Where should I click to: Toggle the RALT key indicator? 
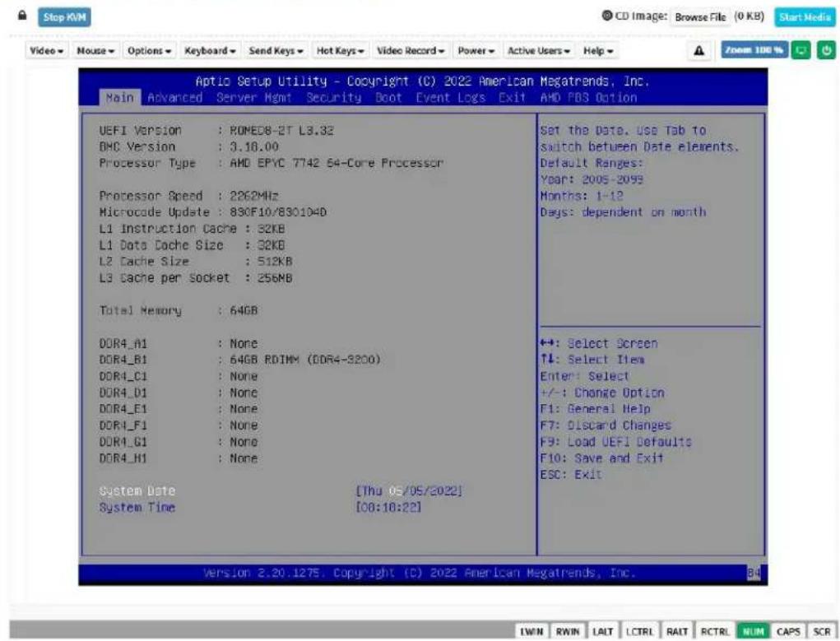point(676,631)
